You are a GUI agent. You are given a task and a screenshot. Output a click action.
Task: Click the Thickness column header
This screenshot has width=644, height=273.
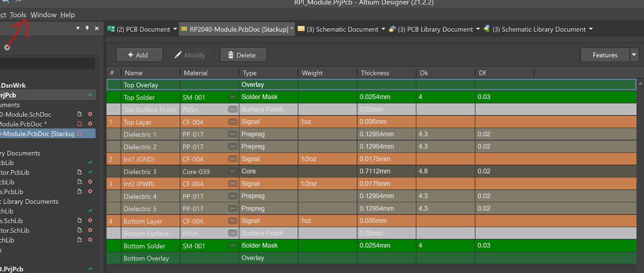386,73
